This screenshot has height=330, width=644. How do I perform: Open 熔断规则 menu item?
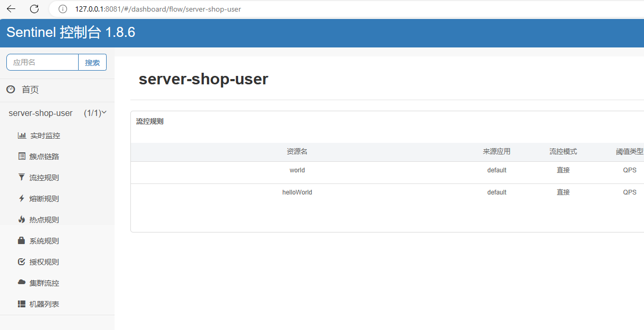pos(44,199)
